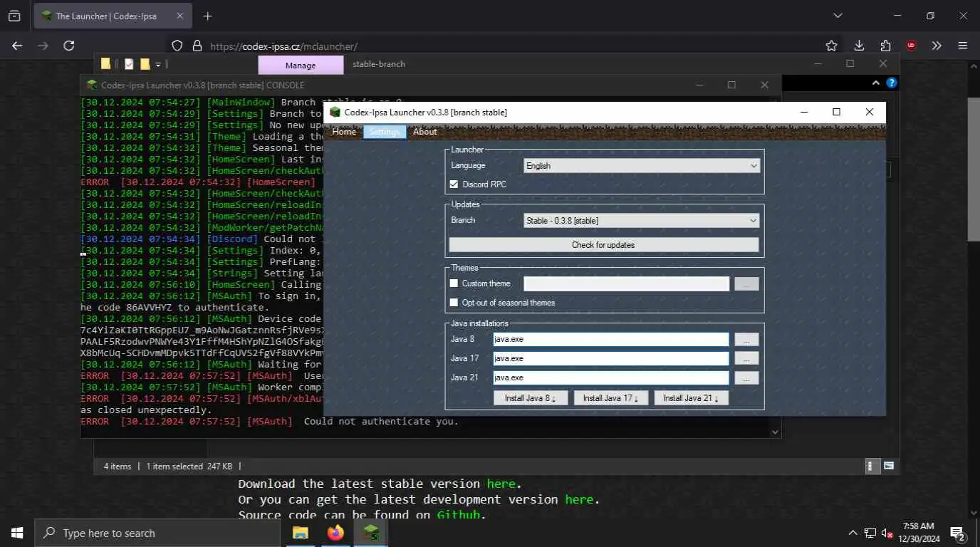Click the taskbar search box
The image size is (980, 547).
[157, 533]
